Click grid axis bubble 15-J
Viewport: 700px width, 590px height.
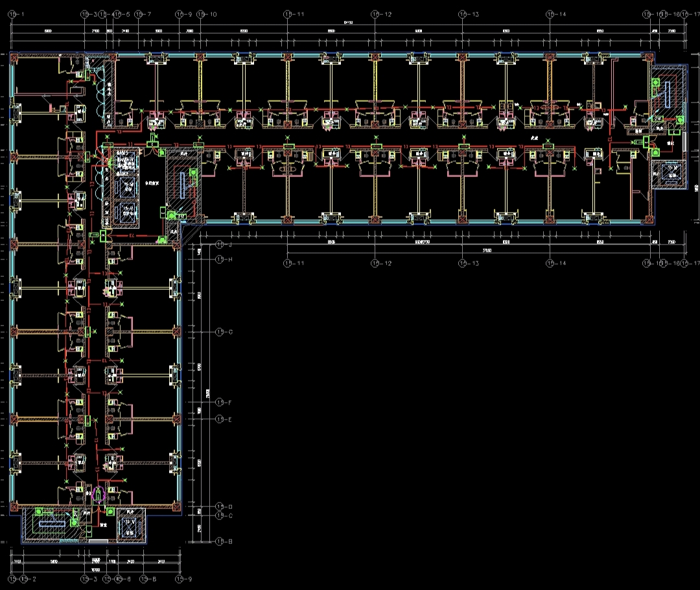coord(219,245)
